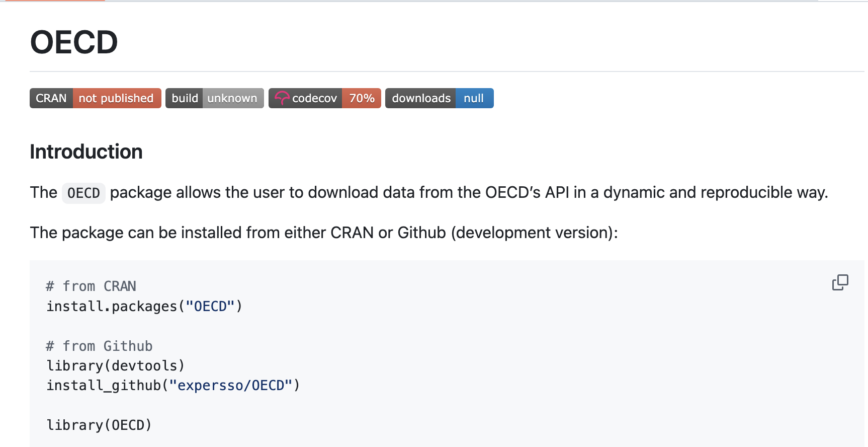This screenshot has height=447, width=868.
Task: Click the "OECD" string in install.packages call
Action: click(210, 307)
